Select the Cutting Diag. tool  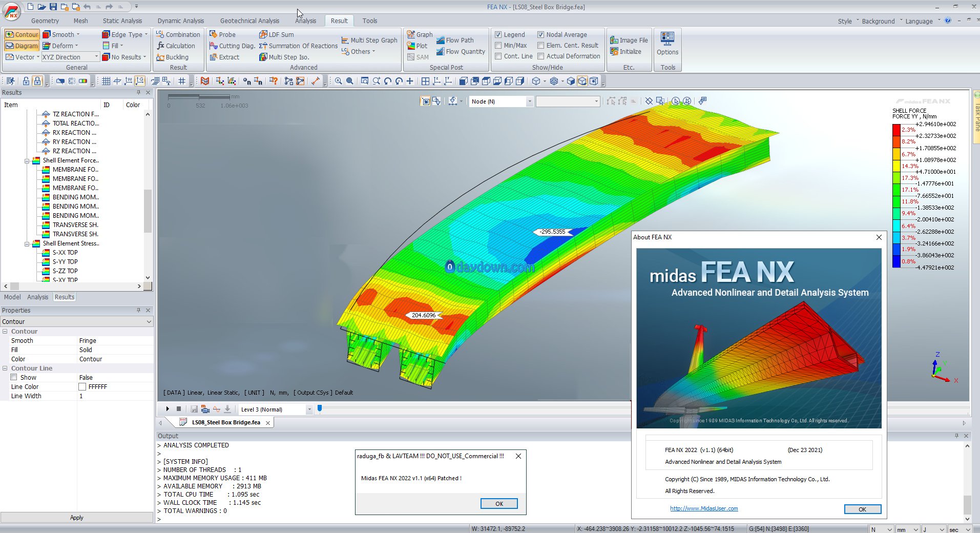214,46
